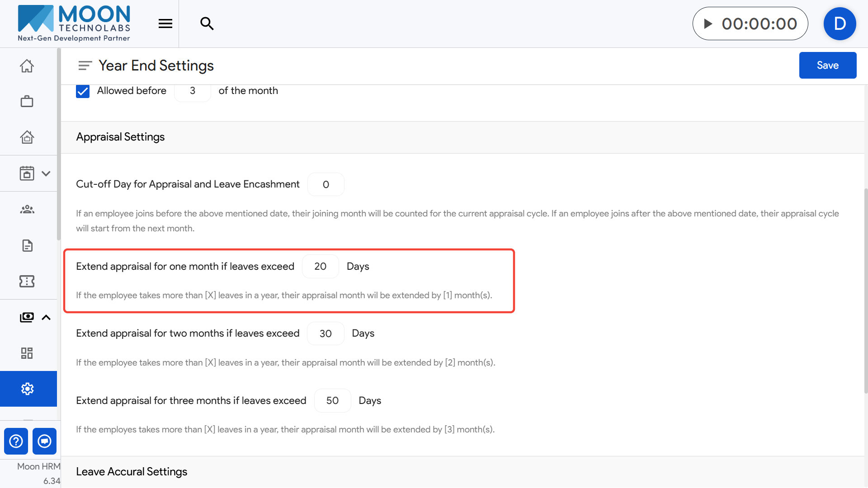
Task: Click the Cut-off Day input field
Action: point(325,184)
